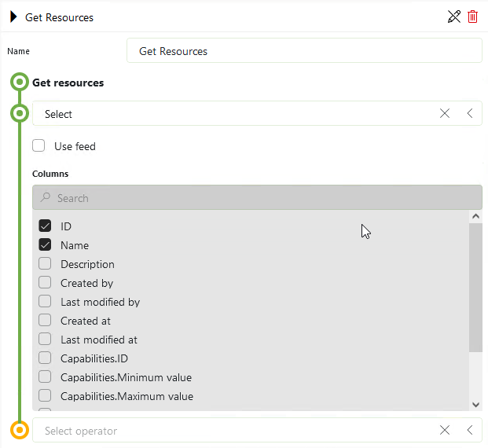Open the Select operator chevron at bottom
The height and width of the screenshot is (448, 488).
470,430
